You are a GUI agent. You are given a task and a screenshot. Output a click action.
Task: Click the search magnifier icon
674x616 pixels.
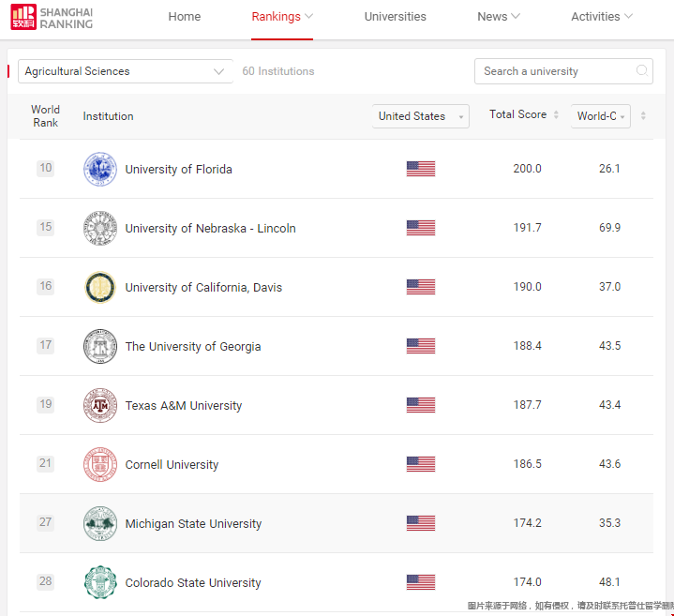(642, 70)
